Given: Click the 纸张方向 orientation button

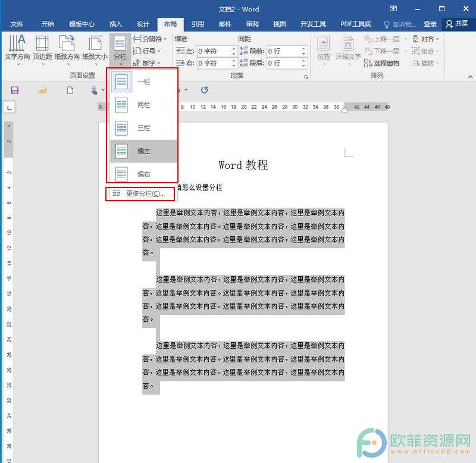Looking at the screenshot, I should point(67,50).
